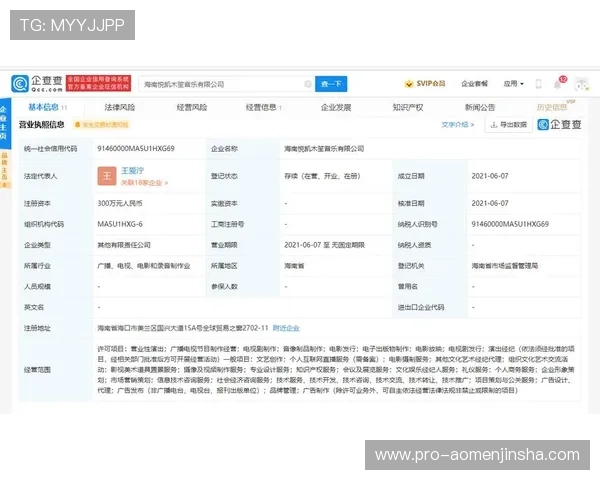This screenshot has height=480, width=600.
Task: Click company name 海南悦凯木笙音乐有限公司 in the table
Action: [x=324, y=149]
